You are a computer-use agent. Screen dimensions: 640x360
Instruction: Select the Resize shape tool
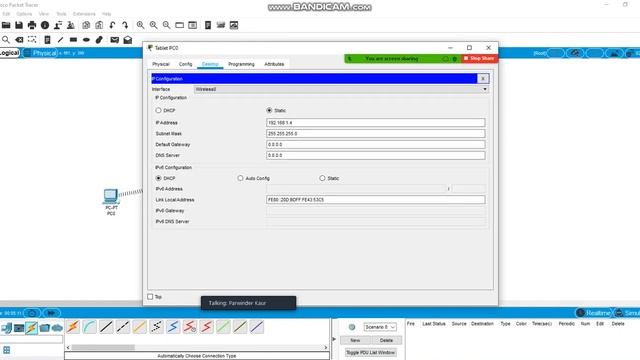pos(32,40)
